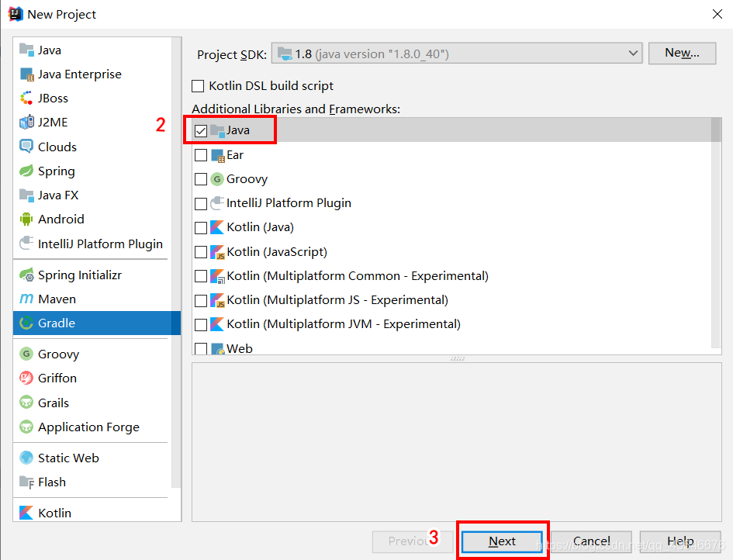Screen dimensions: 733x560
Task: Select "Maven" label in sidebar
Action: (x=57, y=299)
